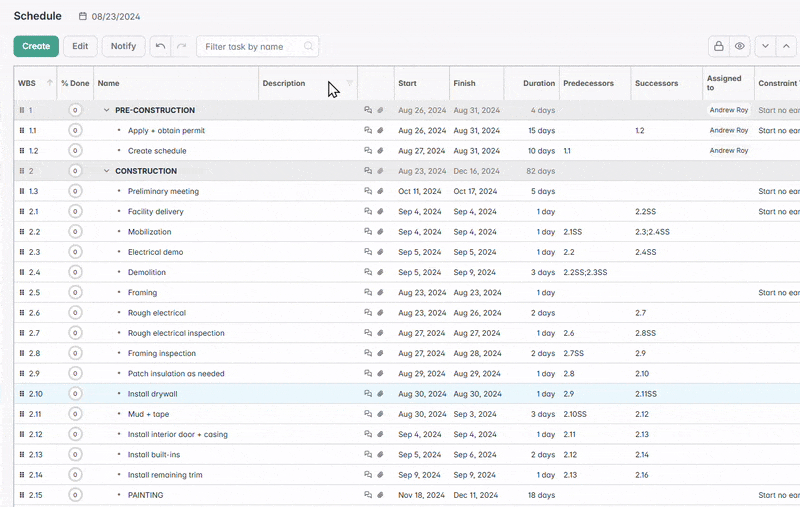The image size is (800, 507).
Task: Click drag handle on WBS 2.4 row
Action: [22, 272]
